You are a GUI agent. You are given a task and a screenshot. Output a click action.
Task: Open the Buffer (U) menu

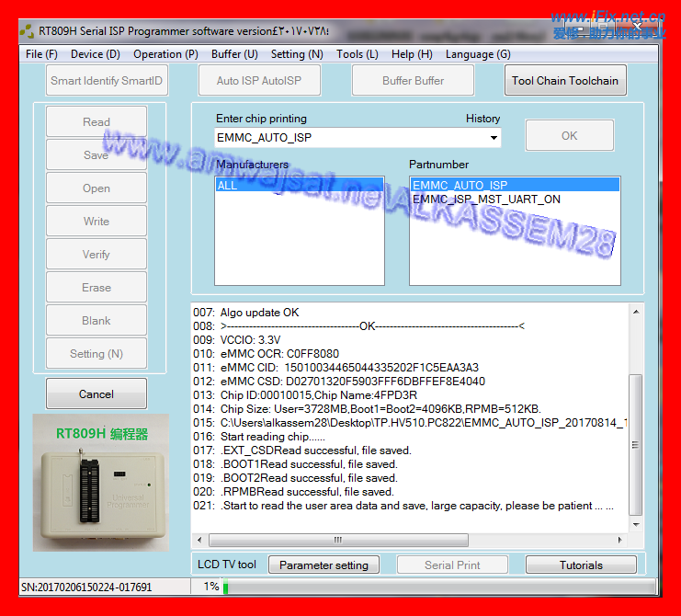[234, 54]
